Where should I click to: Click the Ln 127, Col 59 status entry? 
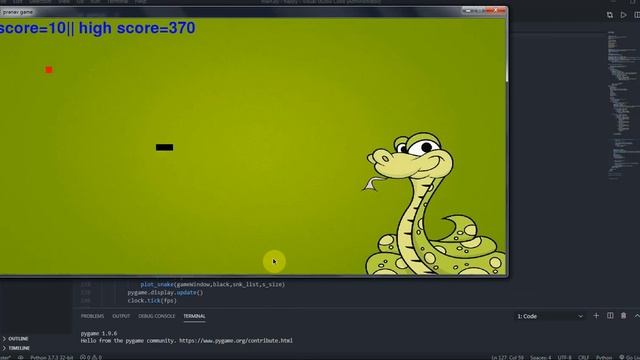[x=507, y=358]
